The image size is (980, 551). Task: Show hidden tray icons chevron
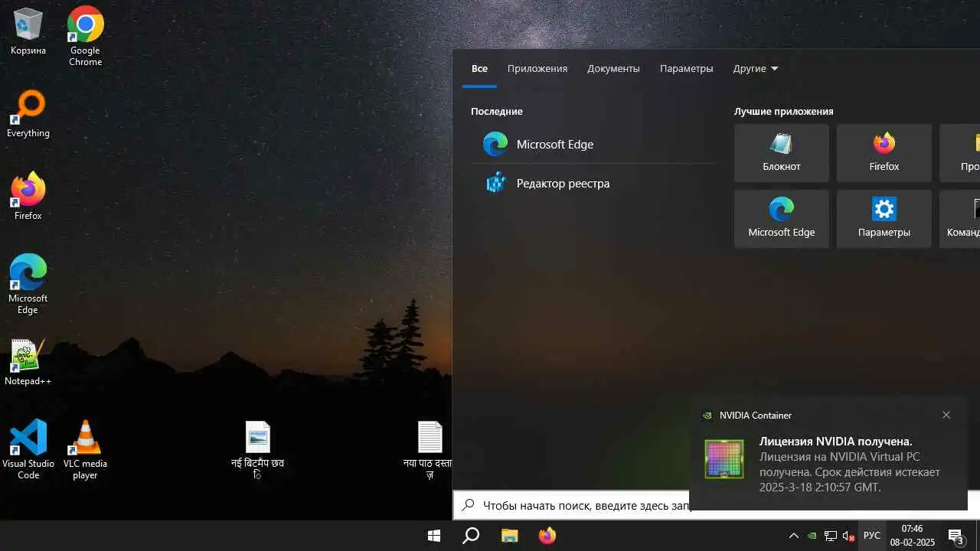click(794, 536)
